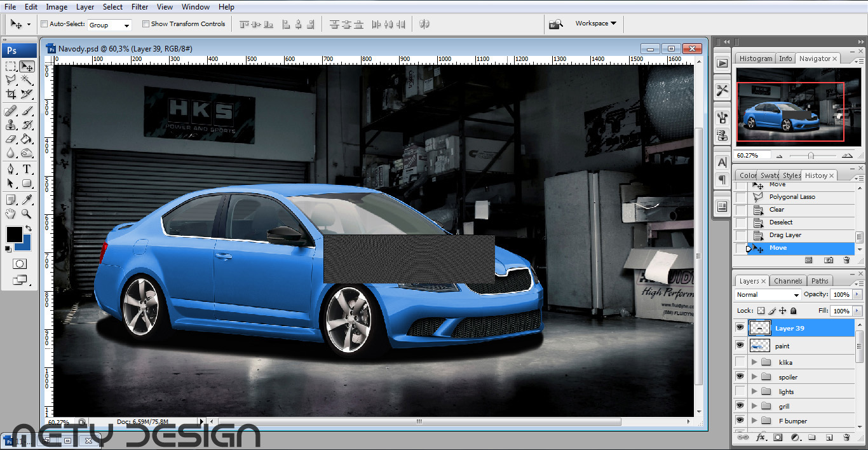Select the Paint Bucket tool
The width and height of the screenshot is (868, 450).
[x=27, y=139]
